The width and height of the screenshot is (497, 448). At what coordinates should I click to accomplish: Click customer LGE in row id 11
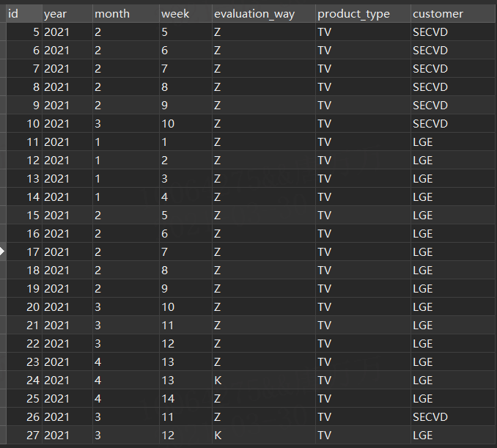click(x=453, y=142)
